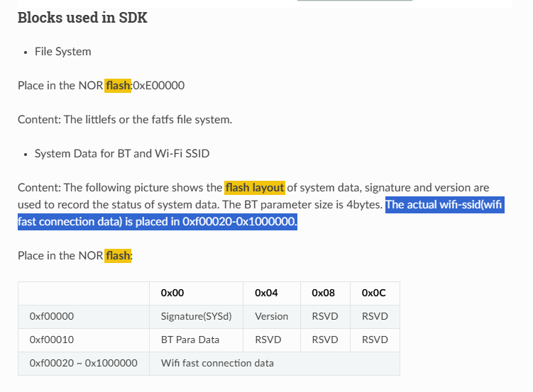Click the 0x04 column header
Image resolution: width=533 pixels, height=392 pixels.
pyautogui.click(x=267, y=293)
